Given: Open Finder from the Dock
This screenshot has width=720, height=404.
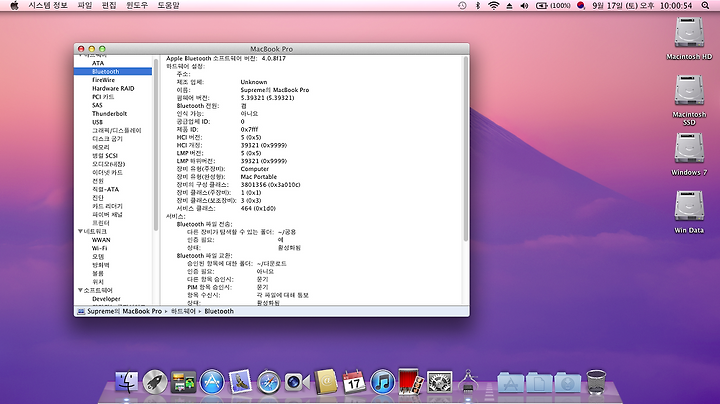Looking at the screenshot, I should (126, 382).
